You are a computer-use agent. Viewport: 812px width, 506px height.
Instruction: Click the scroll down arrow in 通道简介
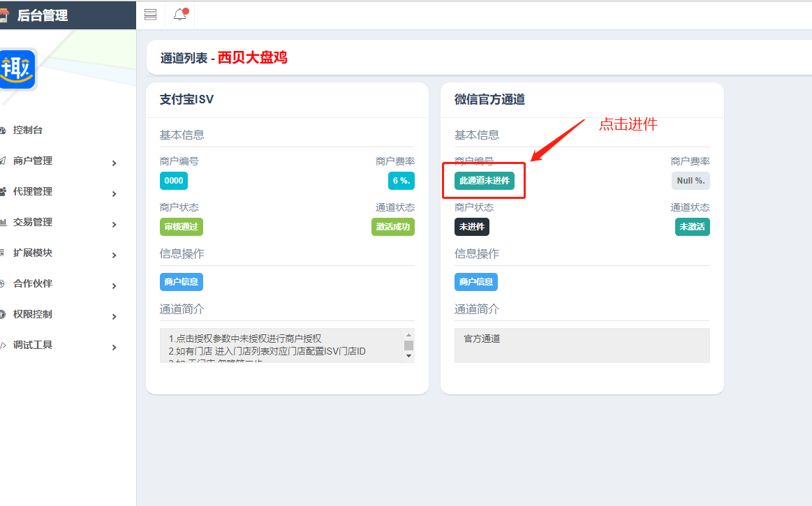pos(408,356)
